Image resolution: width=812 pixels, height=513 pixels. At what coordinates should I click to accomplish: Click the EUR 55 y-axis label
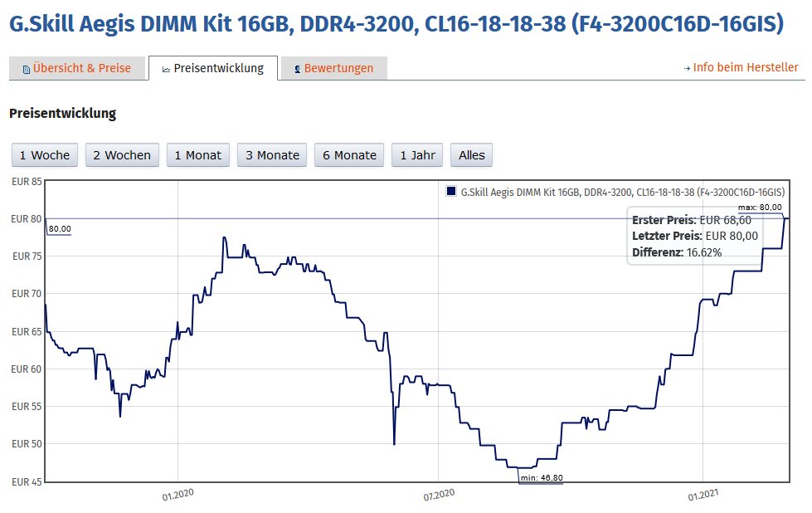pyautogui.click(x=27, y=407)
